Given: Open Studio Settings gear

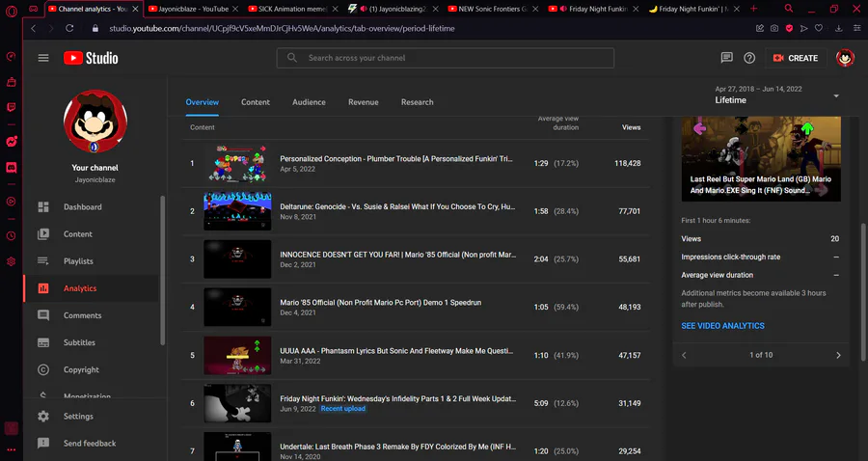Looking at the screenshot, I should (x=43, y=417).
